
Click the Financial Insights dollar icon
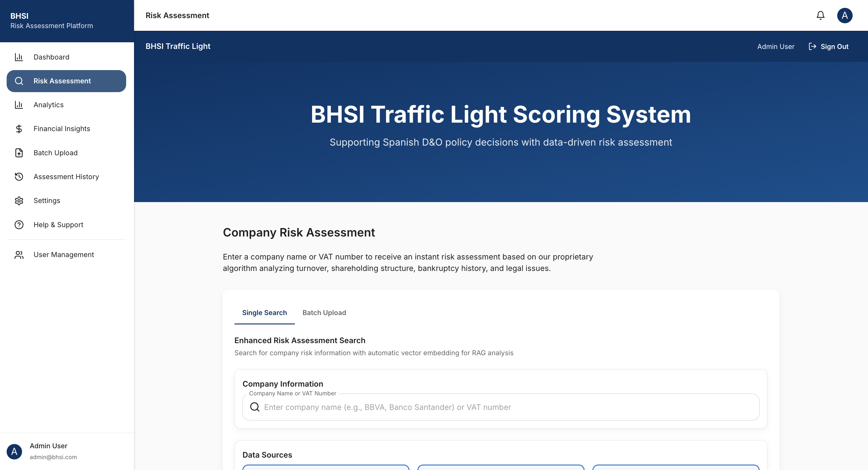pos(19,129)
